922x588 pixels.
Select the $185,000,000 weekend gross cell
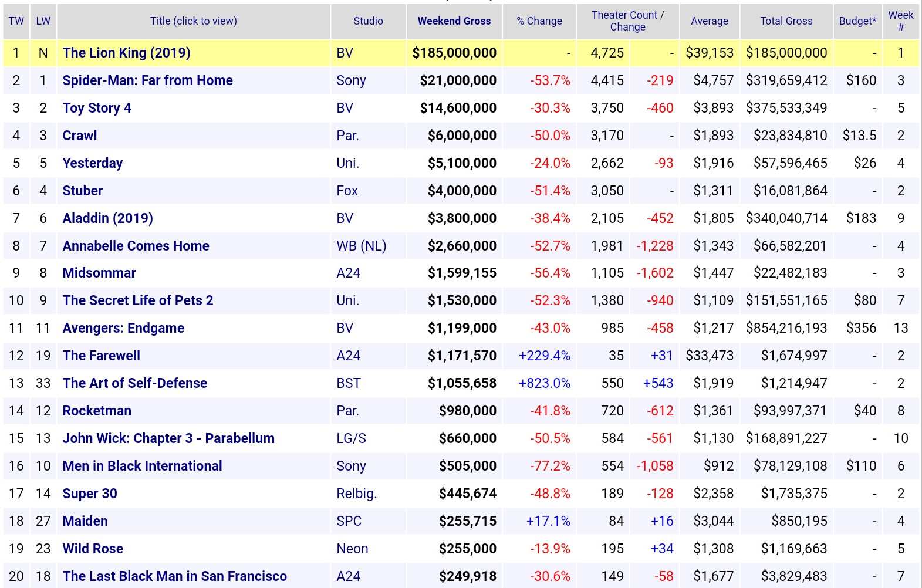pyautogui.click(x=454, y=53)
